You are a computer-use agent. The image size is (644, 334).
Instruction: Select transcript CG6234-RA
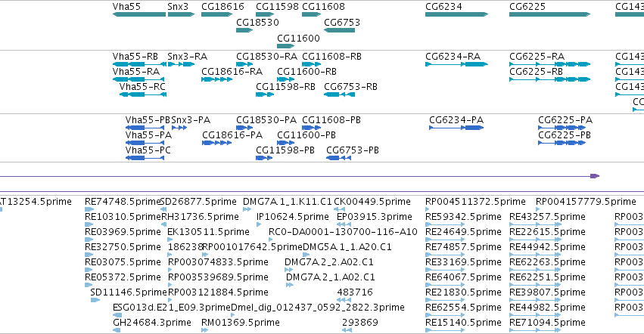pyautogui.click(x=453, y=56)
